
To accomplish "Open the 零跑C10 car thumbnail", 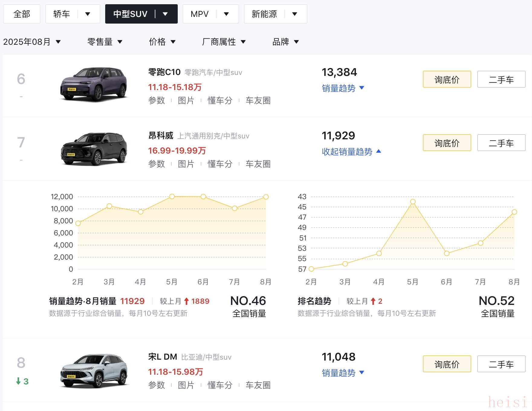I will click(94, 84).
